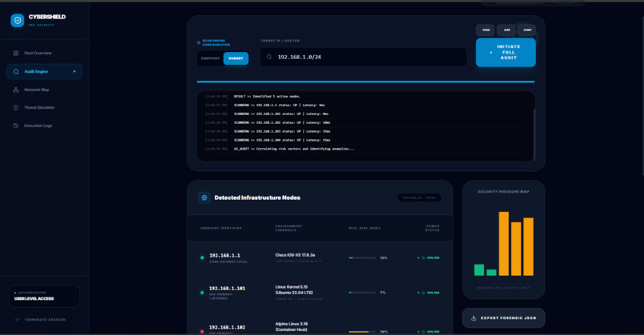Viewport: 644px width, 335px height.
Task: Click the download icon on Export Forensic JSON
Action: (474, 317)
